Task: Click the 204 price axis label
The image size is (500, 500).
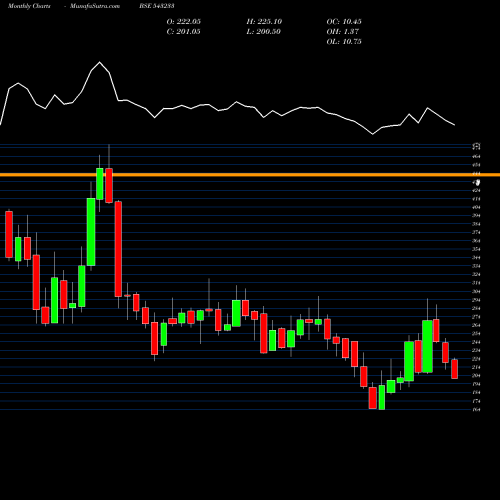Action: [x=477, y=376]
